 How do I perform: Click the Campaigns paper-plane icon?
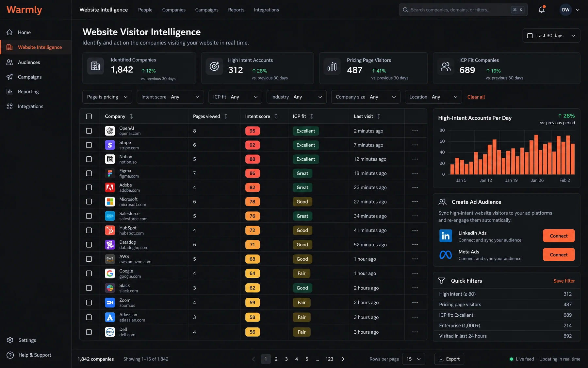10,77
